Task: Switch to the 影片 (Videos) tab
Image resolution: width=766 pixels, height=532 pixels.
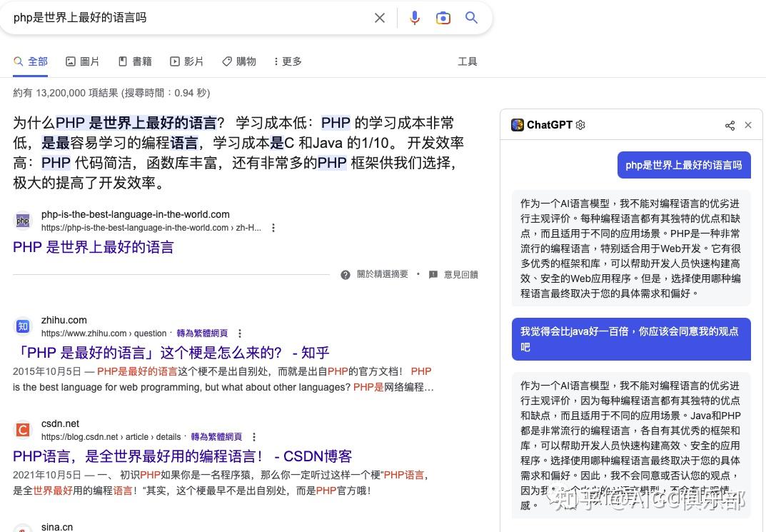Action: click(186, 61)
